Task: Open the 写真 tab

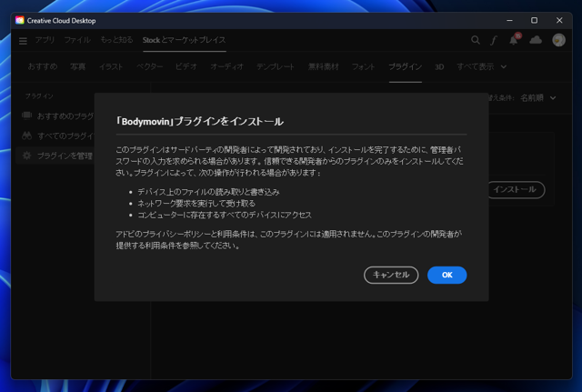Action: (x=78, y=66)
